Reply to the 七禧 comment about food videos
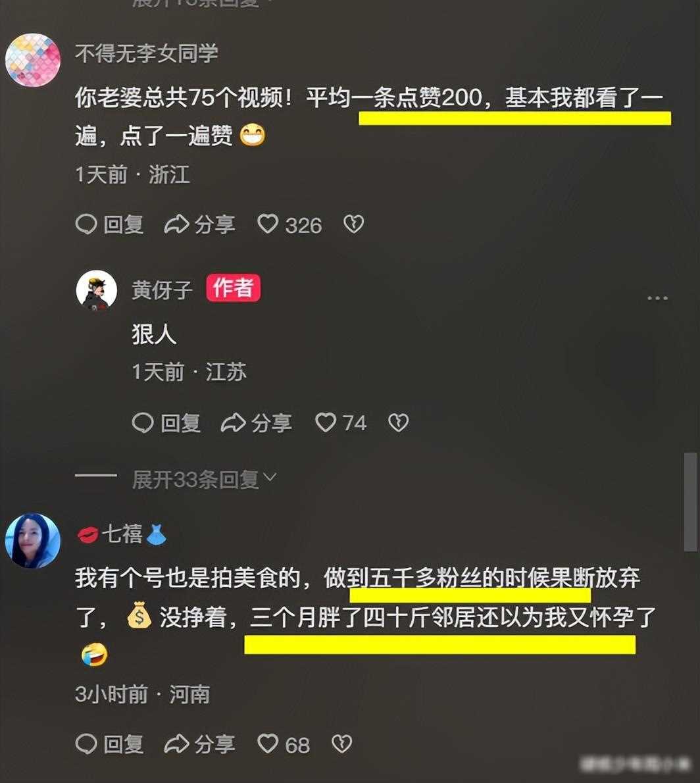This screenshot has width=700, height=783. [x=110, y=744]
